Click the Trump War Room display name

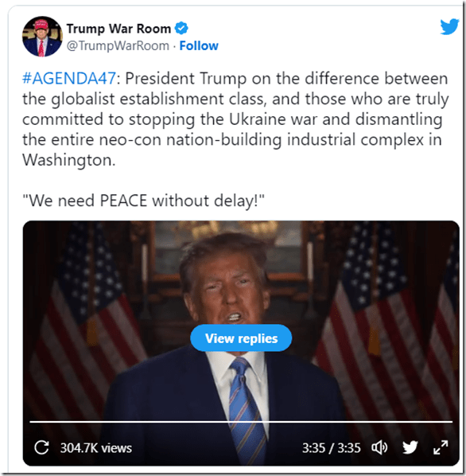click(118, 29)
